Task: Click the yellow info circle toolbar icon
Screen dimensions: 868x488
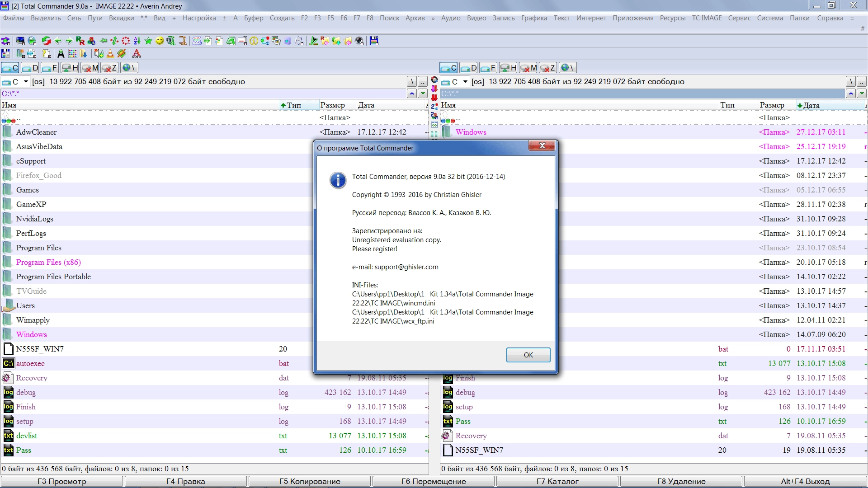Action: point(254,41)
